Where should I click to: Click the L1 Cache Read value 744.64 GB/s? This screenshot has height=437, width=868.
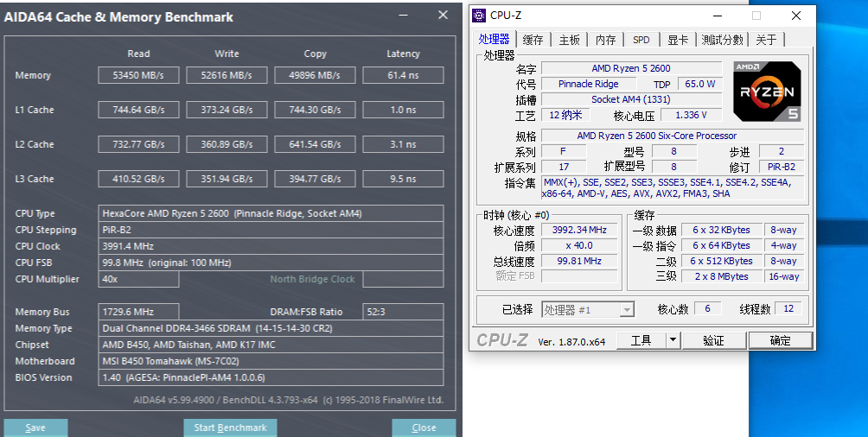[x=138, y=110]
